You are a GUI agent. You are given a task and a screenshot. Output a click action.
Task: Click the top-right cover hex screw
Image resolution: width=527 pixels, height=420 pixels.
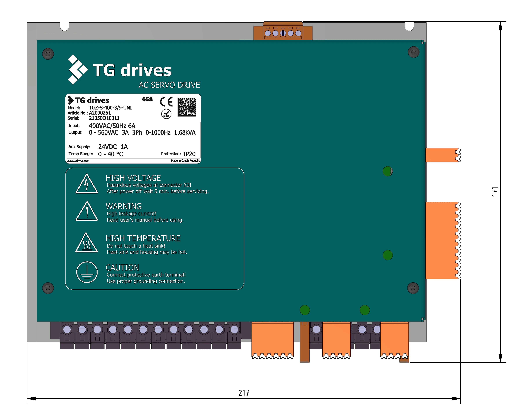(x=414, y=52)
